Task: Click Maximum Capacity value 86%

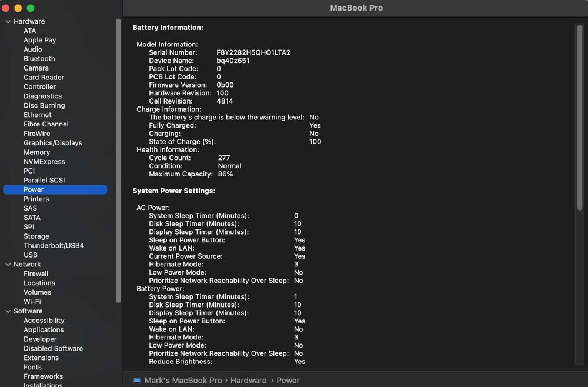Action: click(225, 174)
